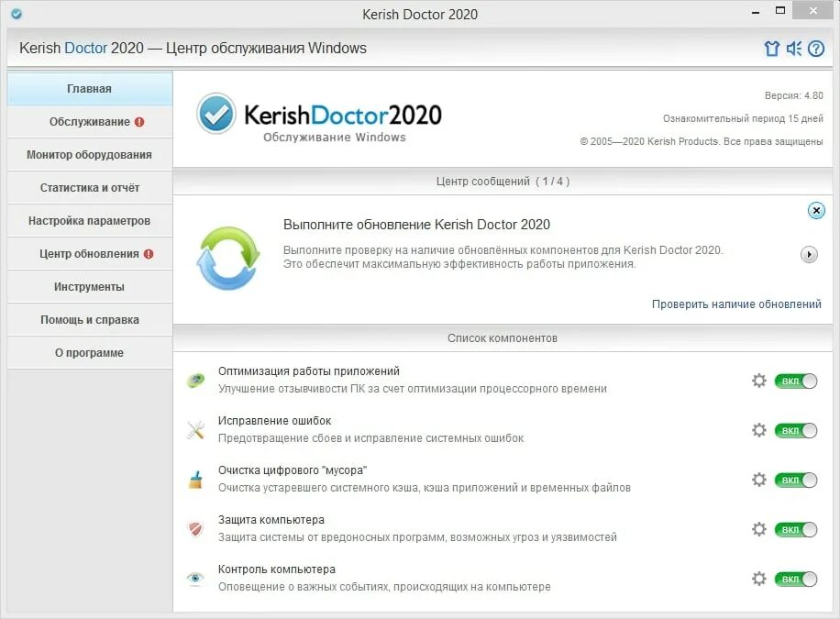This screenshot has width=840, height=619.
Task: Toggle off Исправление ошибок switch
Action: click(796, 430)
